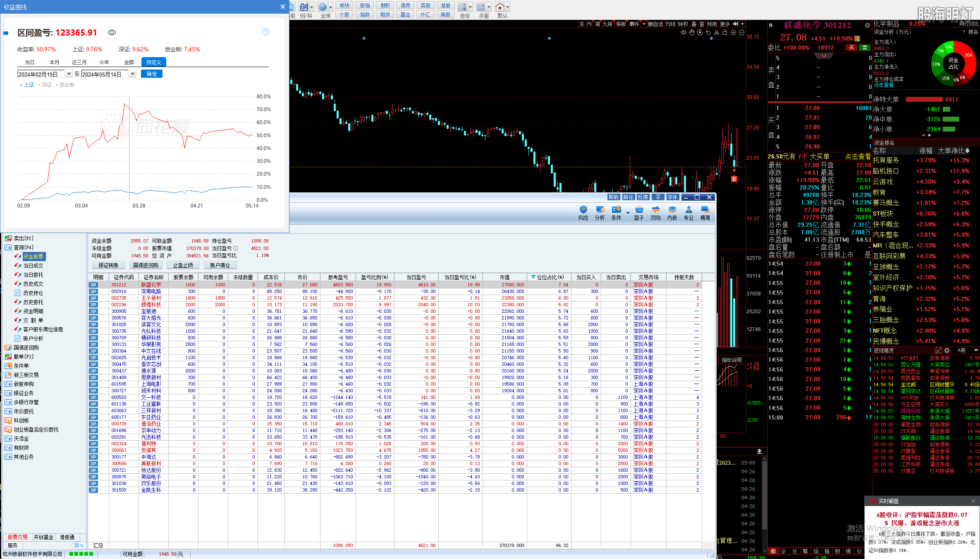This screenshot has height=559, width=980.
Task: Open settings gear beside 联盛化学 title
Action: coord(868,26)
